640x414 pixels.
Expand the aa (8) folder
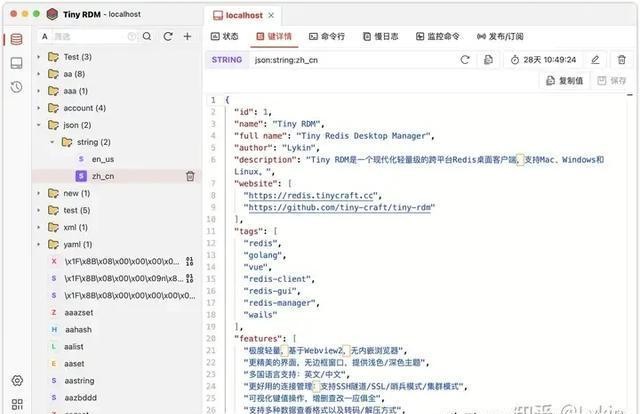39,74
